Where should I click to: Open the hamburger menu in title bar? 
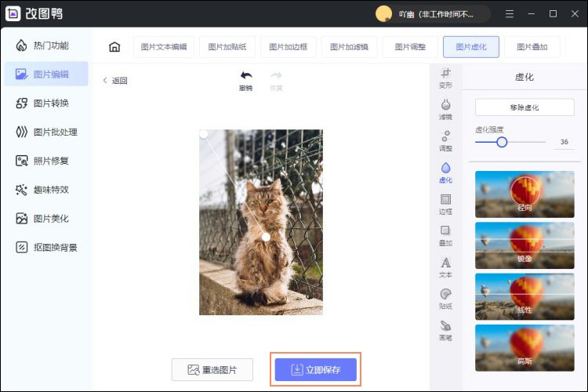point(510,14)
